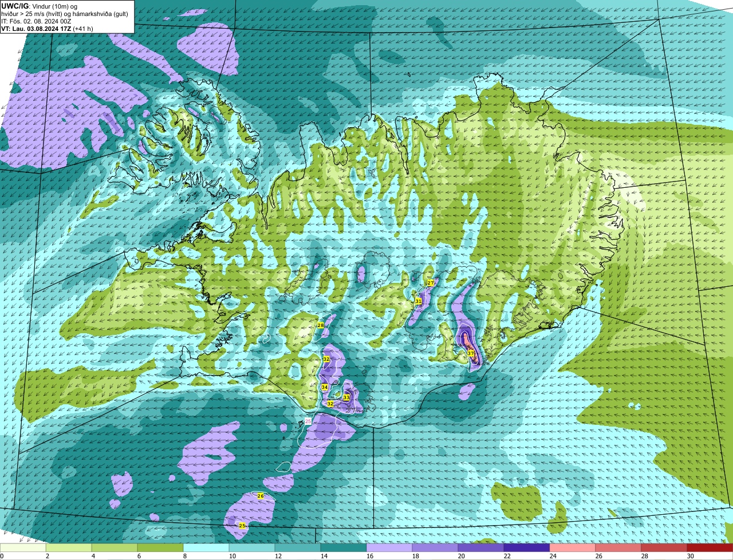Viewport: 733px width, 560px height.
Task: Click the yellow-highlighted gust label 25
Action: pyautogui.click(x=242, y=526)
